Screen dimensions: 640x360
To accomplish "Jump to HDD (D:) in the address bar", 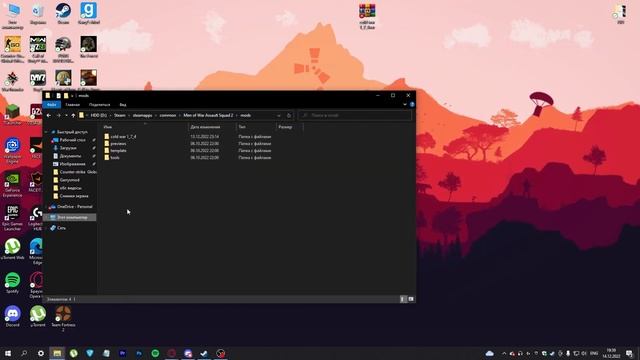I will click(x=98, y=116).
